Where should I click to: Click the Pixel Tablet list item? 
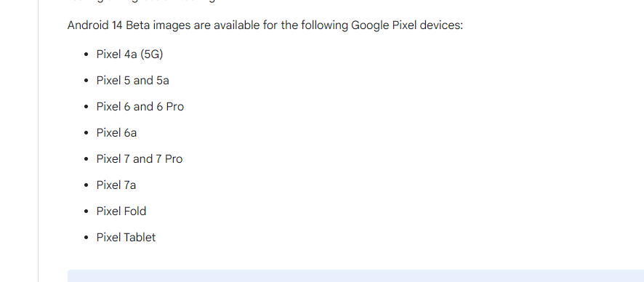pyautogui.click(x=126, y=238)
